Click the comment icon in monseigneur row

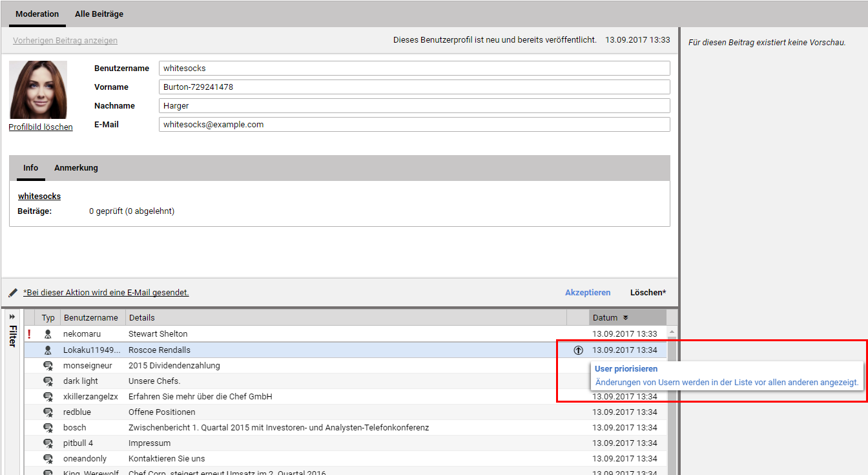pyautogui.click(x=48, y=366)
